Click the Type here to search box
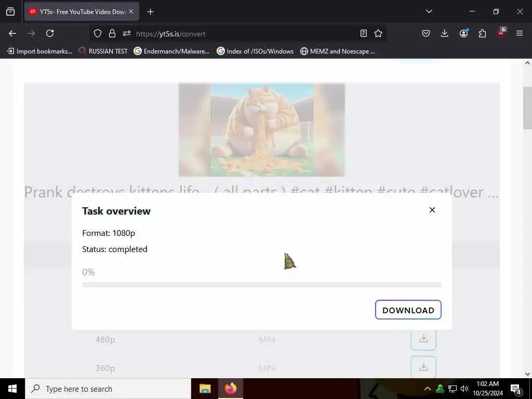The image size is (532, 399). 108,389
